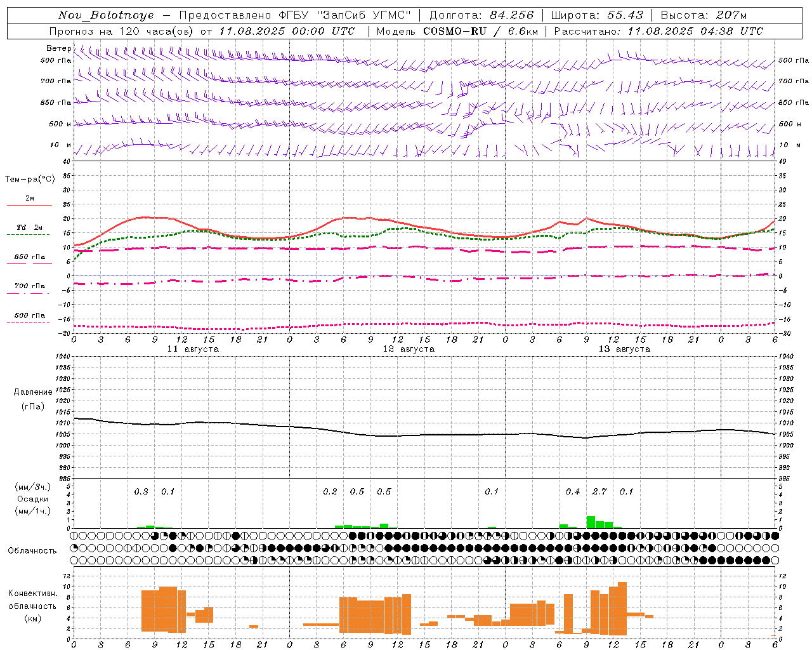Click the precipitation value 0.4
This screenshot has width=812, height=650.
pyautogui.click(x=573, y=491)
